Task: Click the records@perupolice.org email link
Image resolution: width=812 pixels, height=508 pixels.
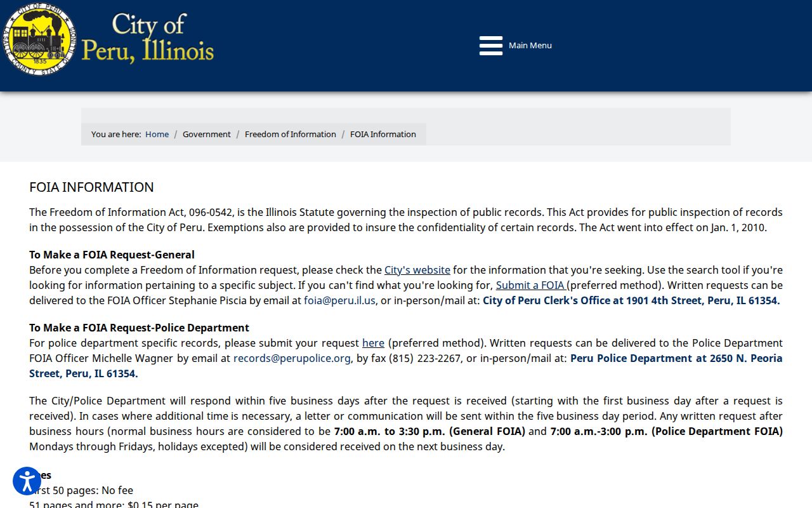Action: point(292,358)
